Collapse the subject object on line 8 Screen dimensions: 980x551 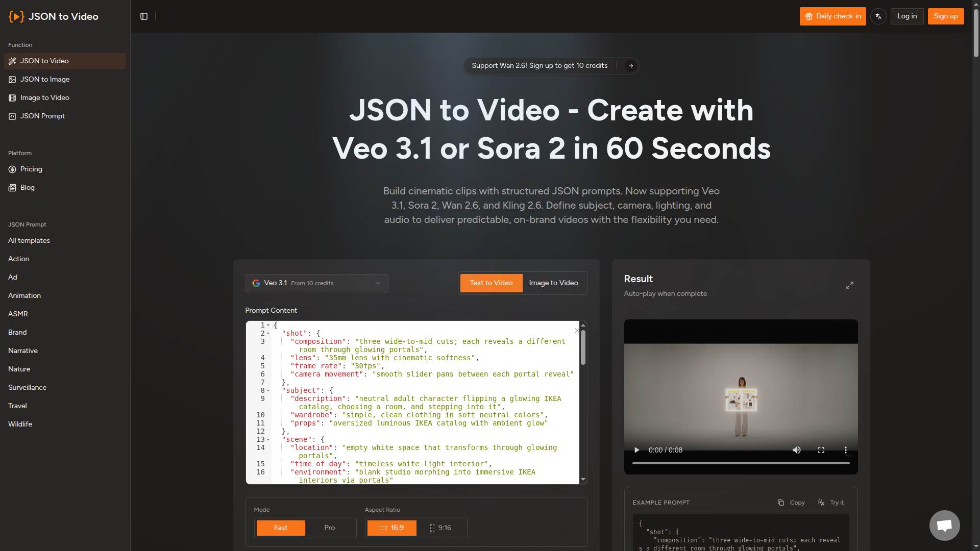click(268, 390)
